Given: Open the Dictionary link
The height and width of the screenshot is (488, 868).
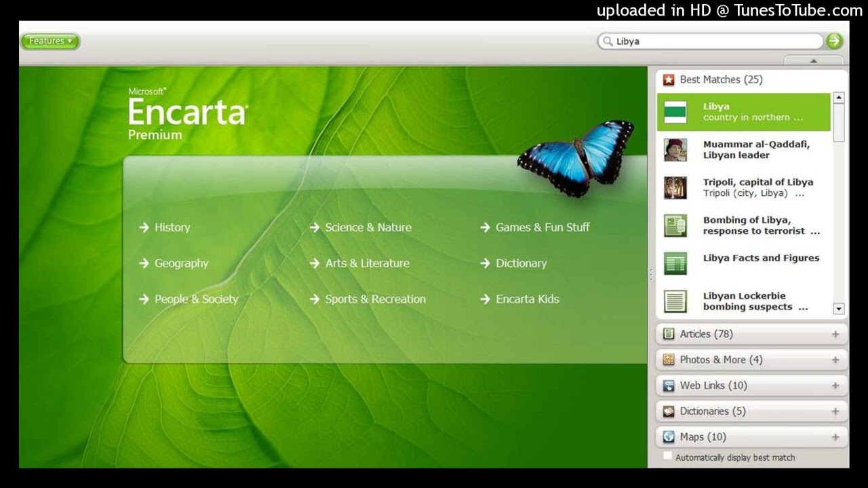Looking at the screenshot, I should click(521, 264).
